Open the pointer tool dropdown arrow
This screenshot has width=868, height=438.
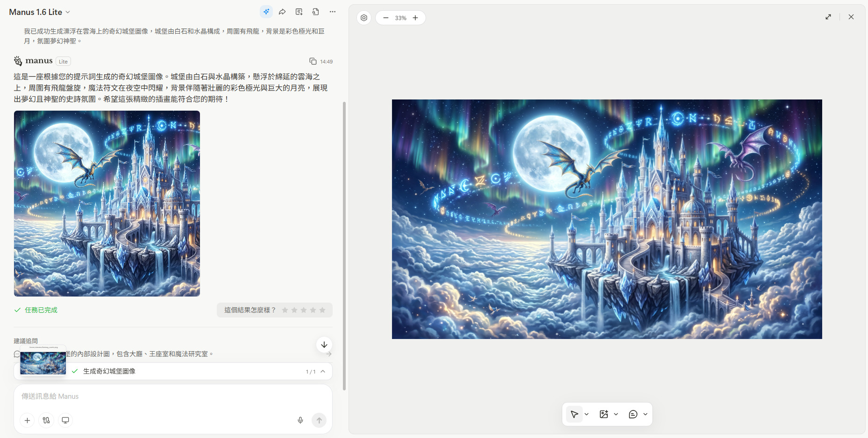(587, 414)
